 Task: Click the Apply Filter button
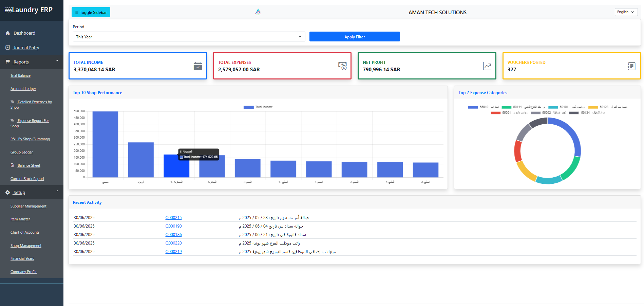click(354, 36)
